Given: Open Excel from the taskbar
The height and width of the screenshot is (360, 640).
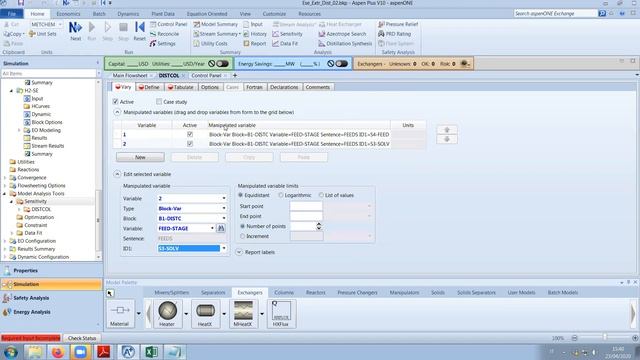Looking at the screenshot, I should pyautogui.click(x=151, y=351).
